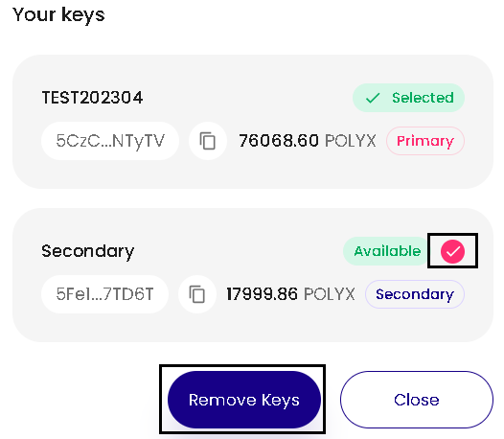The width and height of the screenshot is (504, 439).
Task: Click the green checkmark in the Selected badge
Action: (x=373, y=98)
